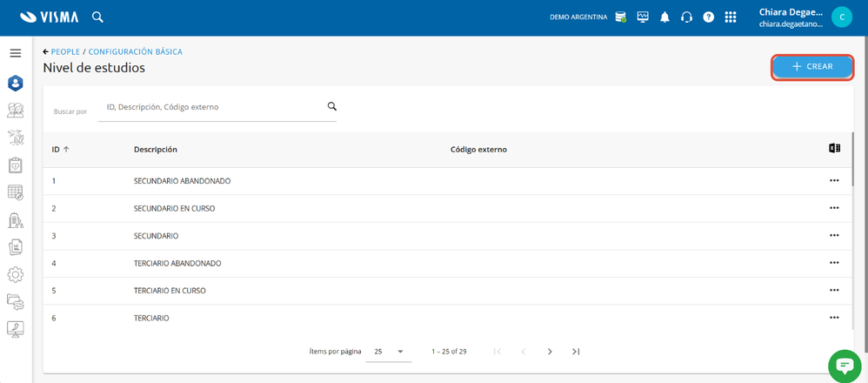Screen dimensions: 868x383
Task: Click the search magnifier in Buscar por field
Action: pyautogui.click(x=331, y=106)
